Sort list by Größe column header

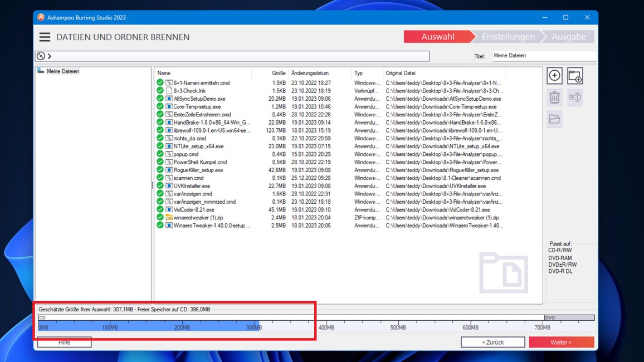pyautogui.click(x=279, y=73)
